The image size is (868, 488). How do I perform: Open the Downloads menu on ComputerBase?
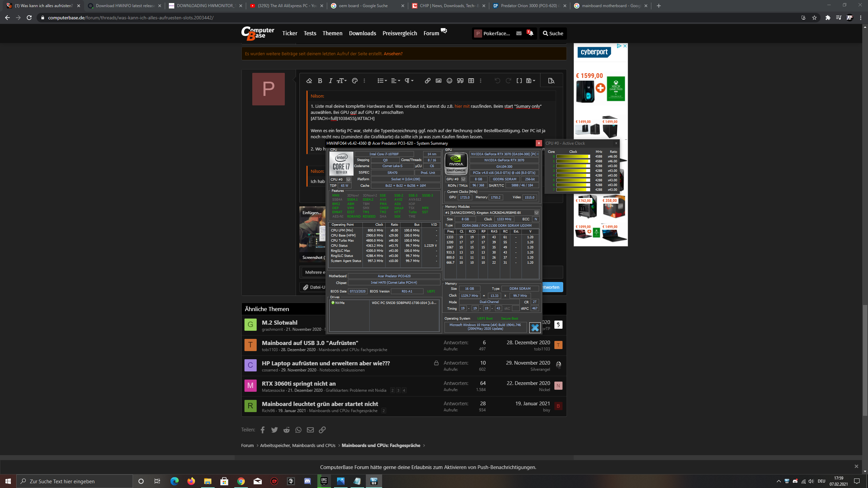(x=362, y=33)
